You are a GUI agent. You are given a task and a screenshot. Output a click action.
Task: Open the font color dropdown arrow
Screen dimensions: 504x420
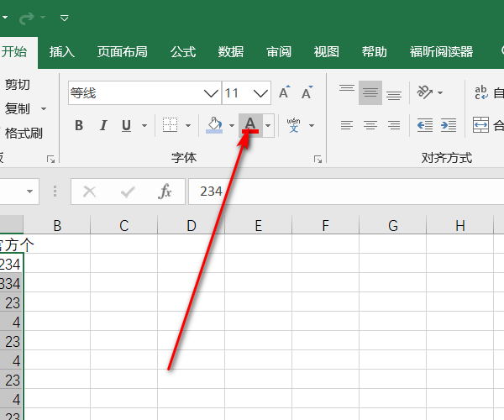[268, 126]
